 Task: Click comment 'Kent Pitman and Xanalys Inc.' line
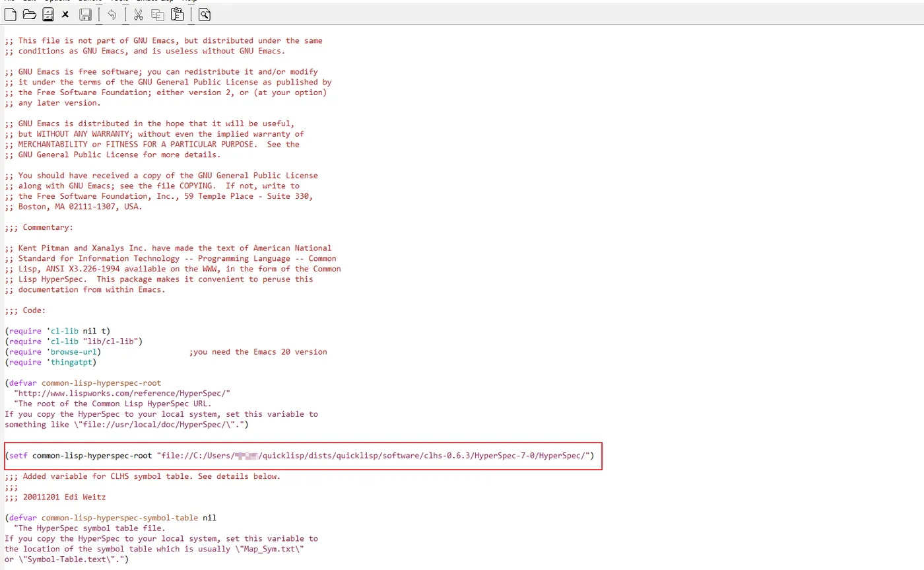tap(168, 248)
